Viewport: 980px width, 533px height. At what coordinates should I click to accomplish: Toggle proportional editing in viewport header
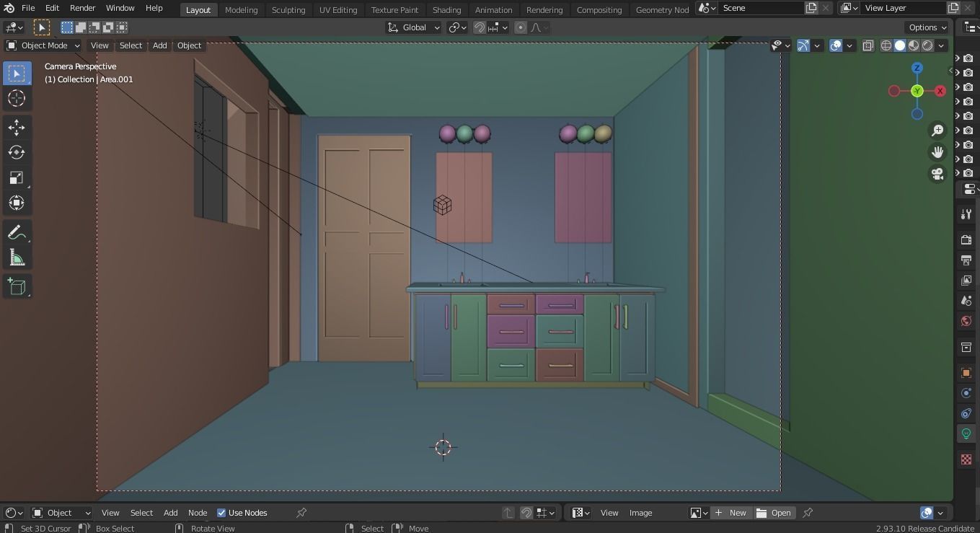pos(520,27)
